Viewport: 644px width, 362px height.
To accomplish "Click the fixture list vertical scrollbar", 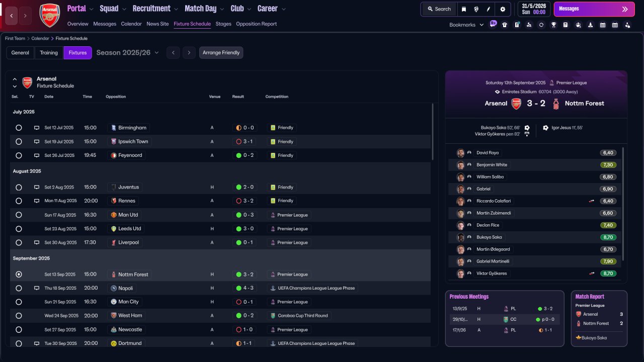I will 432,132.
